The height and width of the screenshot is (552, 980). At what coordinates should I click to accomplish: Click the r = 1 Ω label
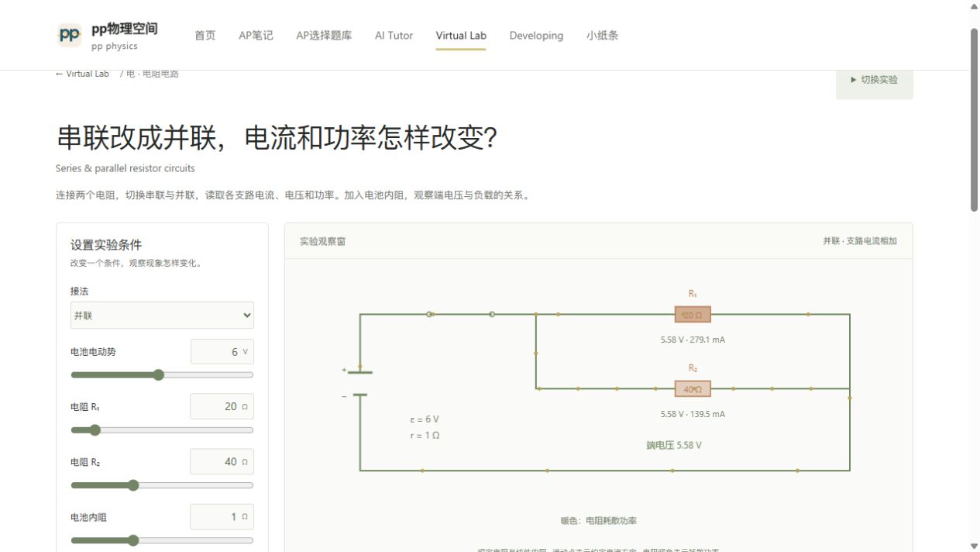[x=425, y=436]
